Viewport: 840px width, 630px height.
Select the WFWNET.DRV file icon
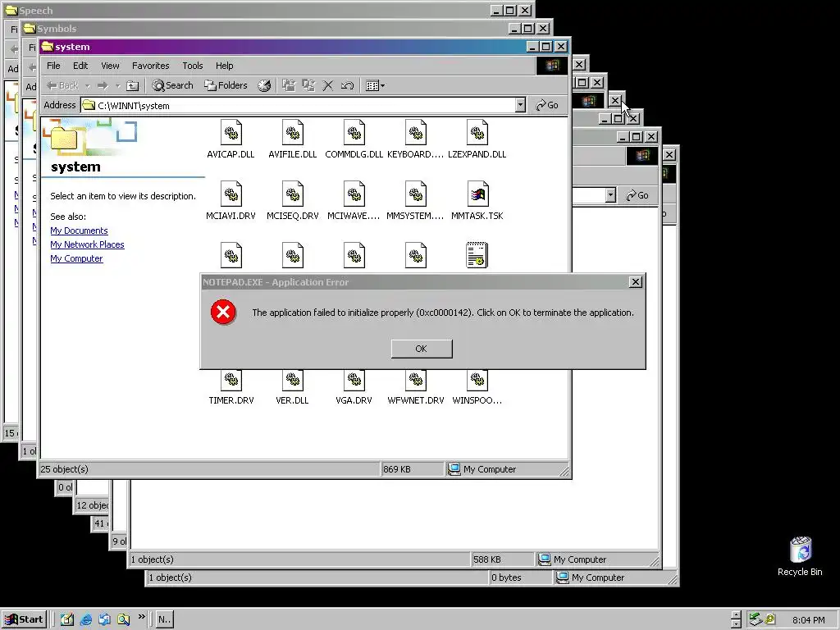[416, 380]
